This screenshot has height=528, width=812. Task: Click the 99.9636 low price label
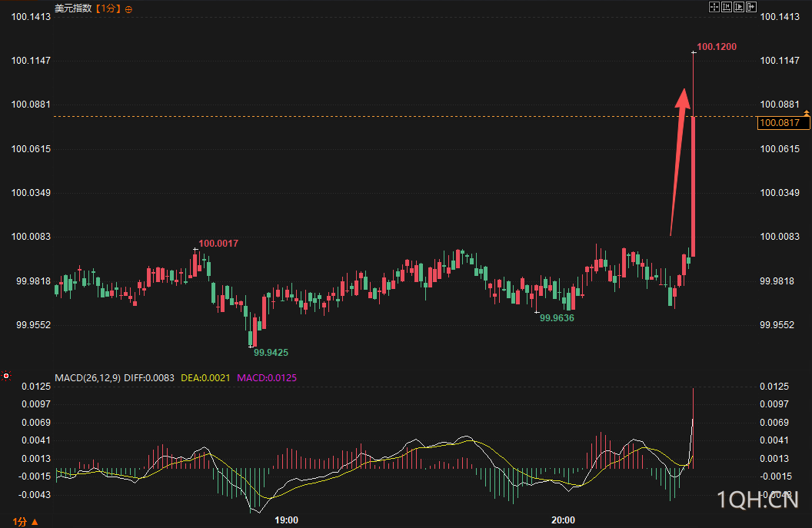coord(557,318)
